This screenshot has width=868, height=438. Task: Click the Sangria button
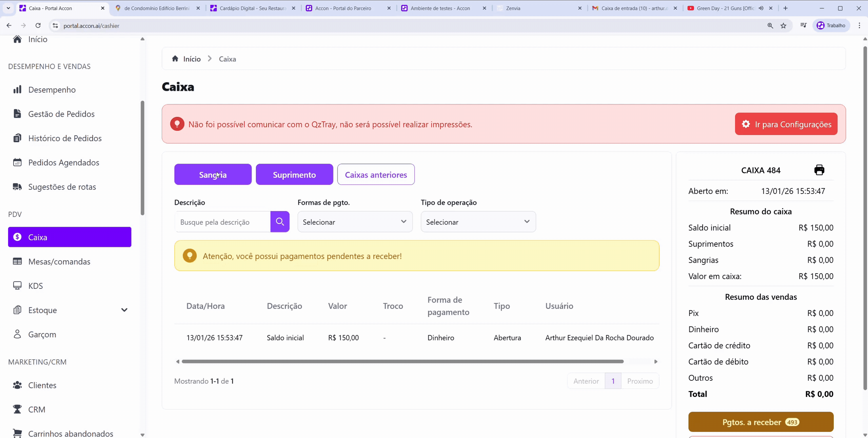pos(213,175)
